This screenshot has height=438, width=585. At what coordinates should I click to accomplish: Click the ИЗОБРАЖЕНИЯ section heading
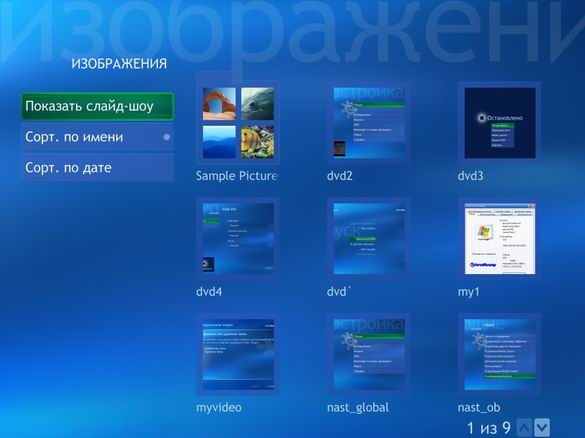point(119,64)
